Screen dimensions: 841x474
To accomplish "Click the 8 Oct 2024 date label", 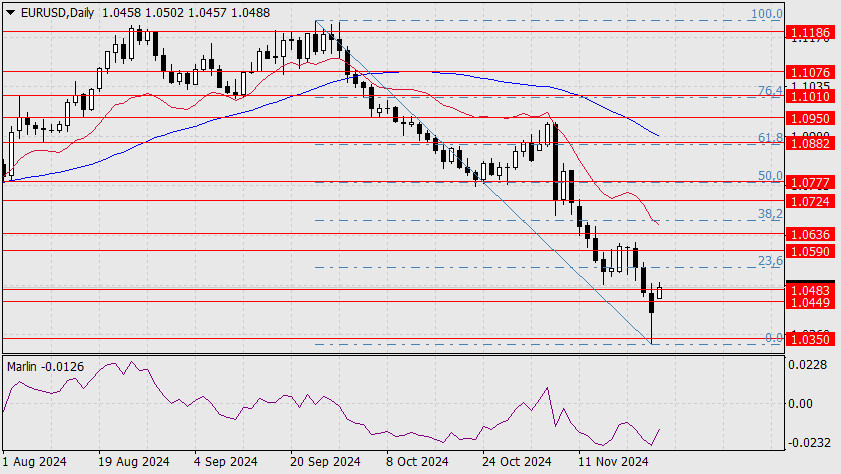I will click(x=417, y=462).
